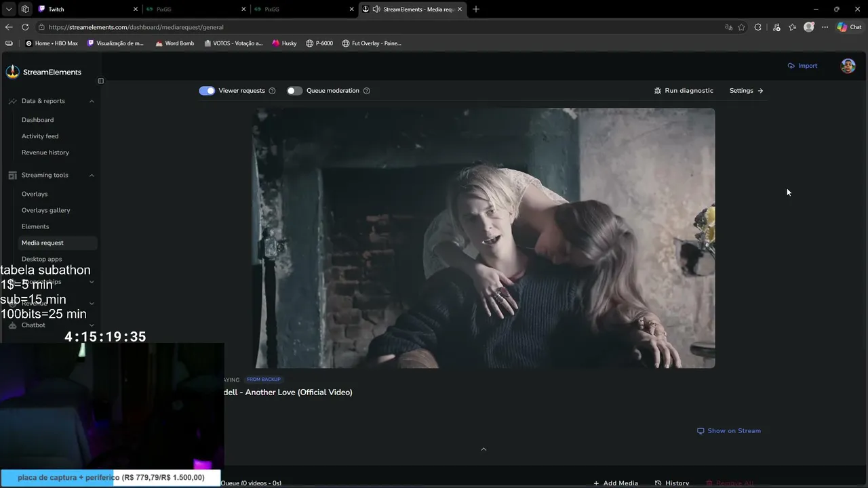Screen dimensions: 868x488
Task: Open the Home HBO Max bookmark
Action: tap(52, 43)
